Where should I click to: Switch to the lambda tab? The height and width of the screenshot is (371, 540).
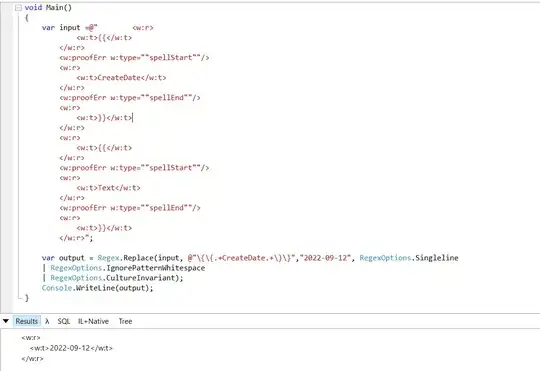click(47, 321)
